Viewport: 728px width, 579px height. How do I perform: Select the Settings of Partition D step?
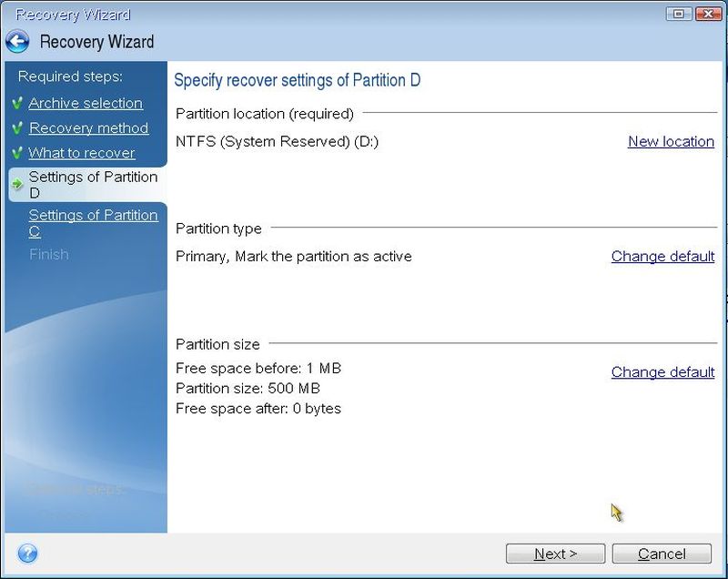[93, 185]
